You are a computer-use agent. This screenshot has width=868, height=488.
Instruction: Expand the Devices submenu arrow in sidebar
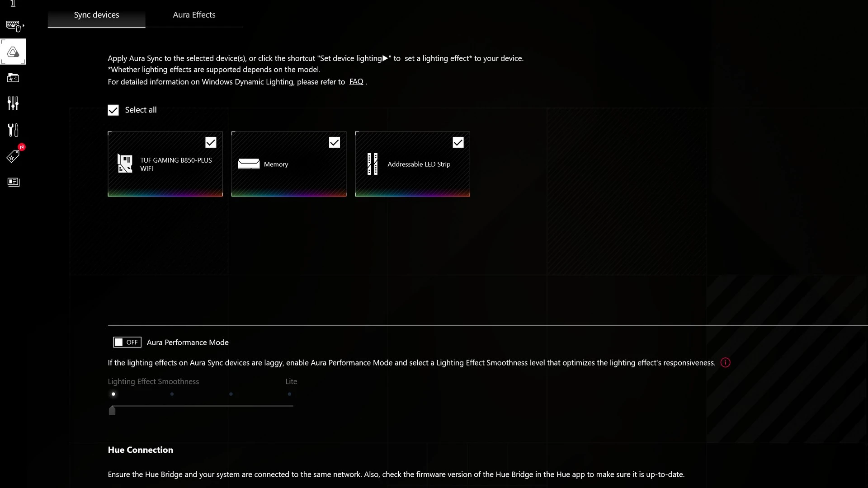(x=24, y=26)
